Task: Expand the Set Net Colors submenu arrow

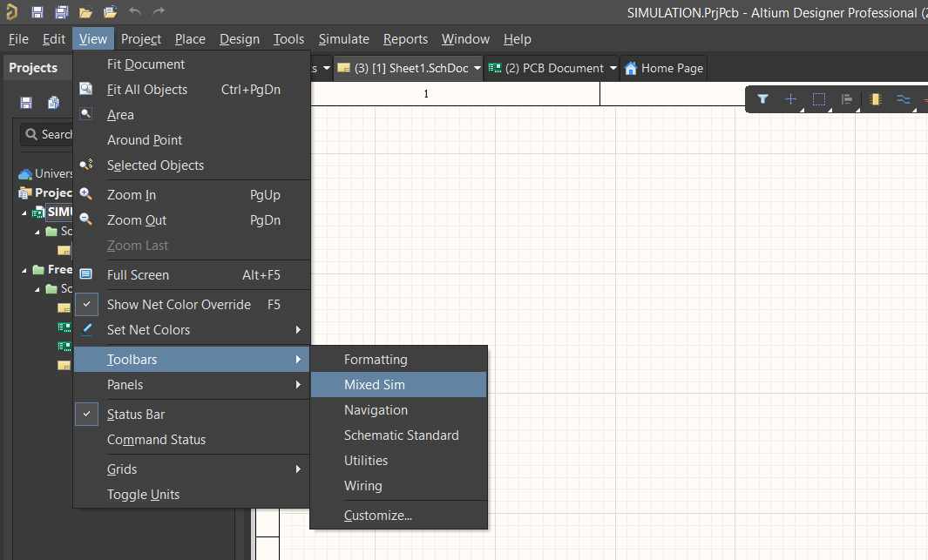Action: (298, 329)
